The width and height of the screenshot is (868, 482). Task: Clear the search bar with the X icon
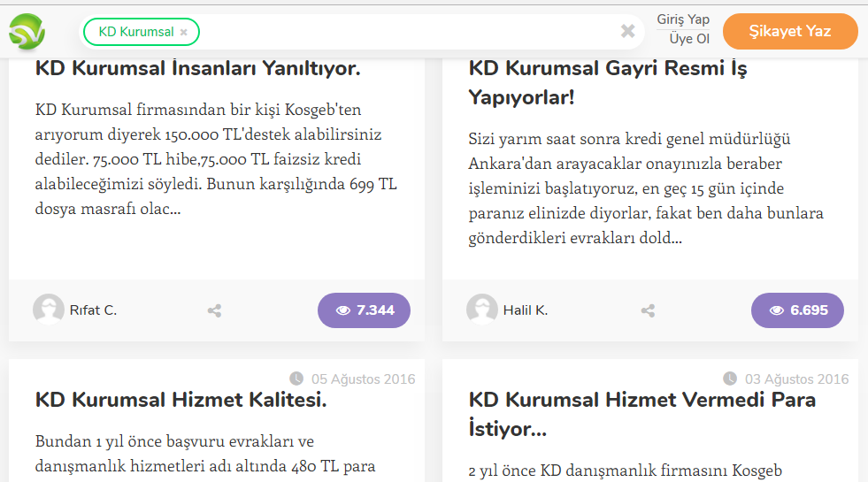click(627, 31)
